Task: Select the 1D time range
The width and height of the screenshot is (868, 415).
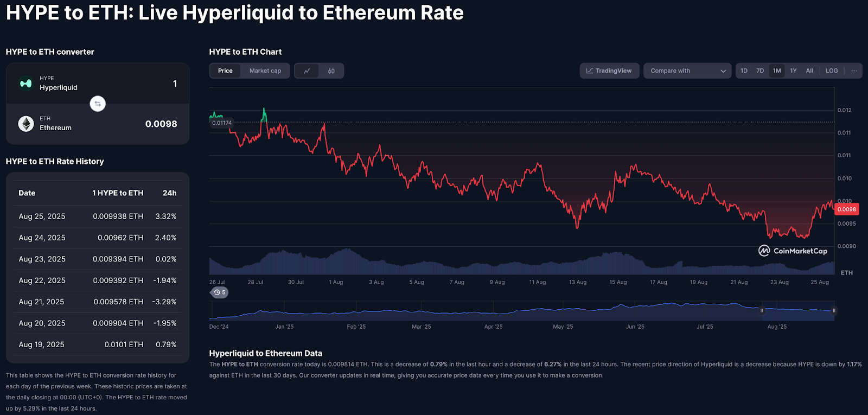Action: tap(744, 71)
